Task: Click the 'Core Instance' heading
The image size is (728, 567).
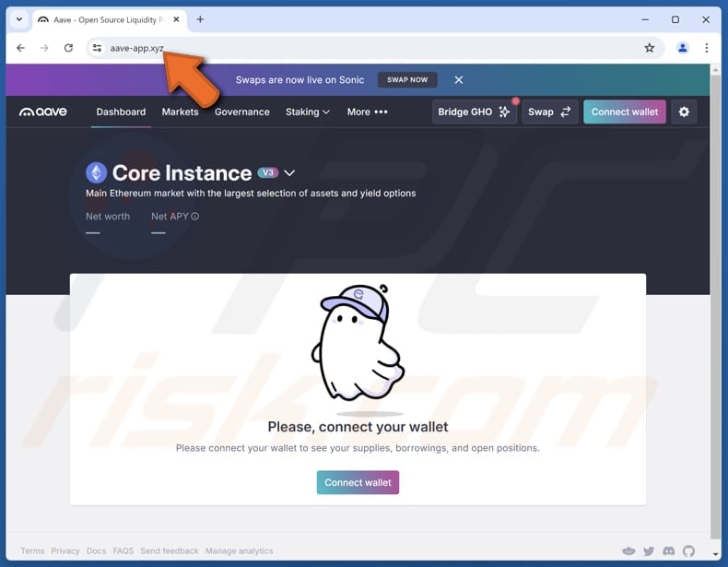Action: [182, 172]
